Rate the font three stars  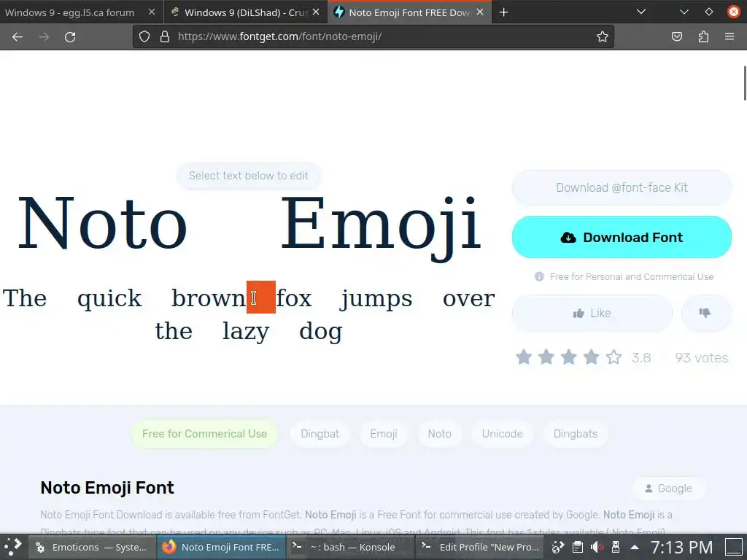pos(568,357)
